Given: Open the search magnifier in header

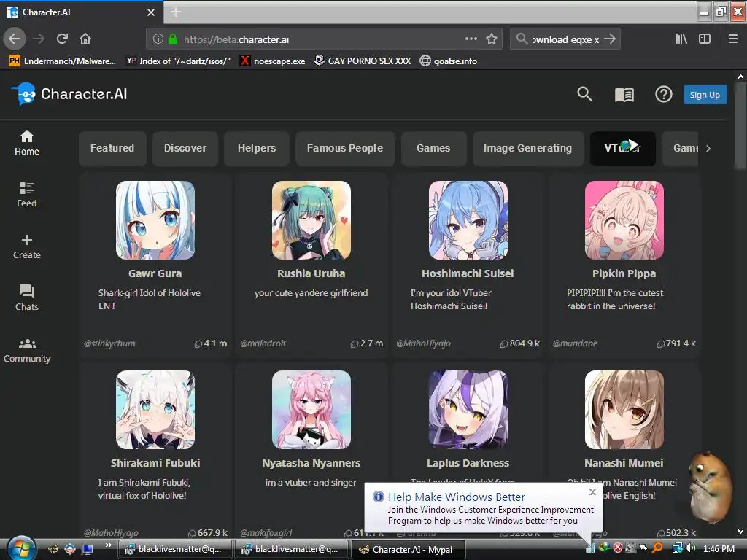Looking at the screenshot, I should (584, 94).
